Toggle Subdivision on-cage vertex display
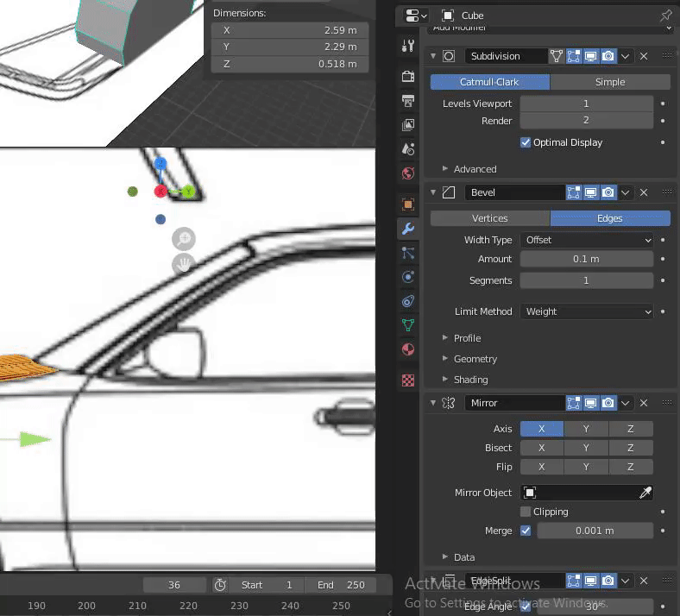This screenshot has height=616, width=680. (556, 56)
